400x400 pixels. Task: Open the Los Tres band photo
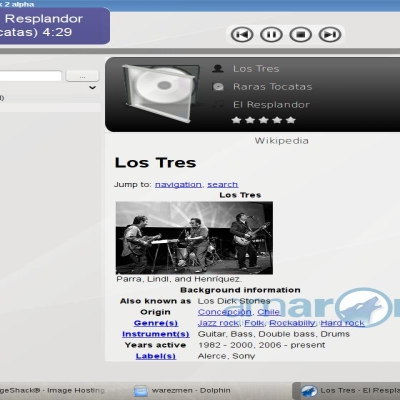click(194, 238)
